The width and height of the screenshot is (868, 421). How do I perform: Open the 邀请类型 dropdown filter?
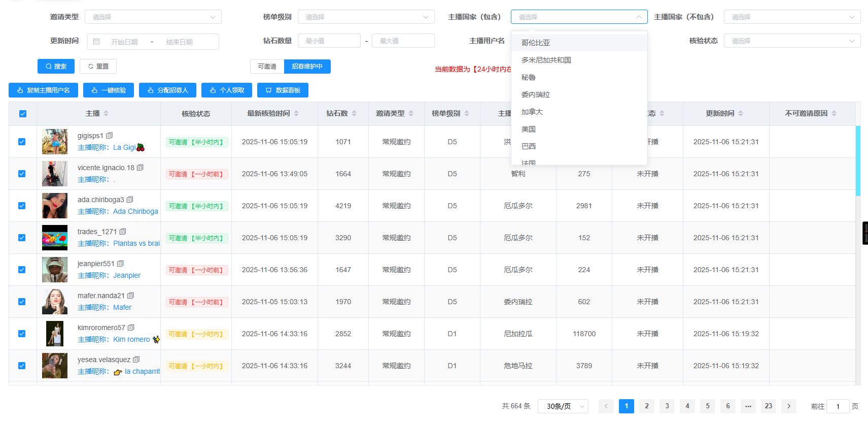click(x=153, y=17)
